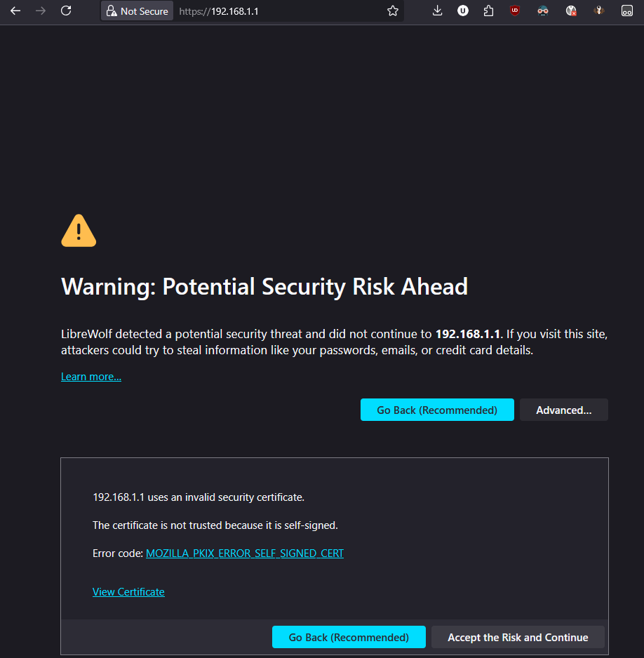644x658 pixels.
Task: Click the brown keyhole extension icon
Action: point(599,11)
